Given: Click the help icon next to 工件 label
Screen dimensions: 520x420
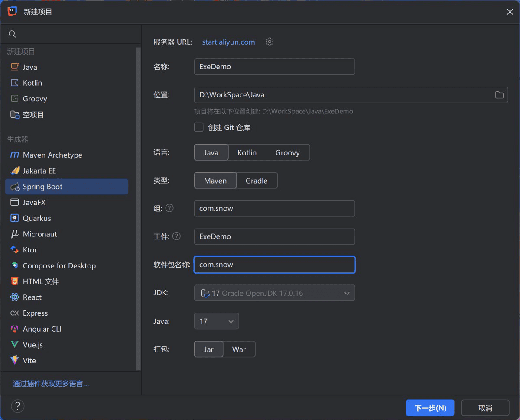Looking at the screenshot, I should click(x=176, y=236).
